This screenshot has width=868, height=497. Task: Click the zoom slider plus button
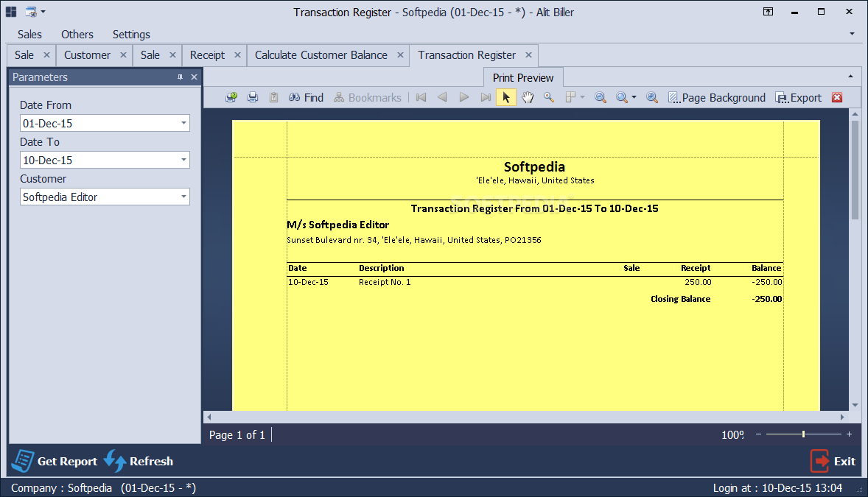[849, 434]
